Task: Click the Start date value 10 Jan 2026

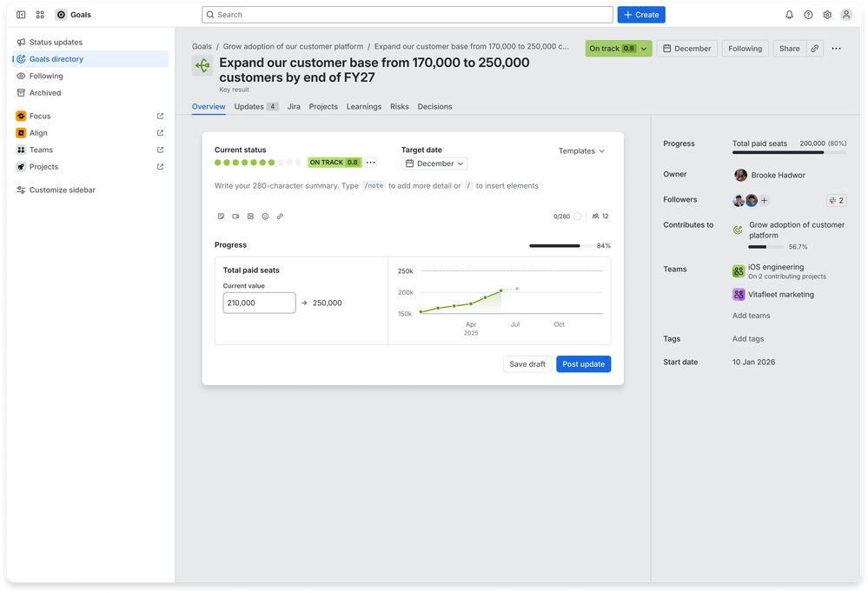Action: 753,363
